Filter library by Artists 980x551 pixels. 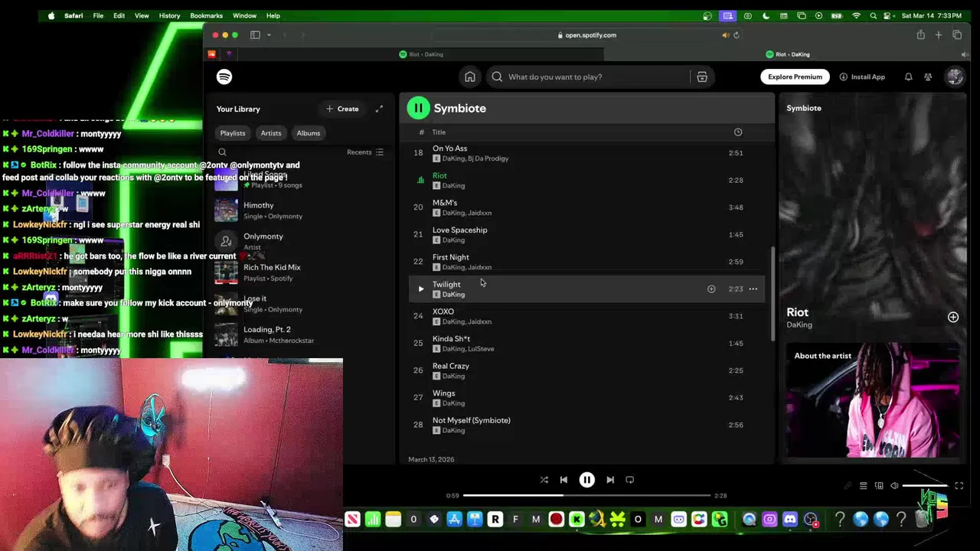(271, 133)
